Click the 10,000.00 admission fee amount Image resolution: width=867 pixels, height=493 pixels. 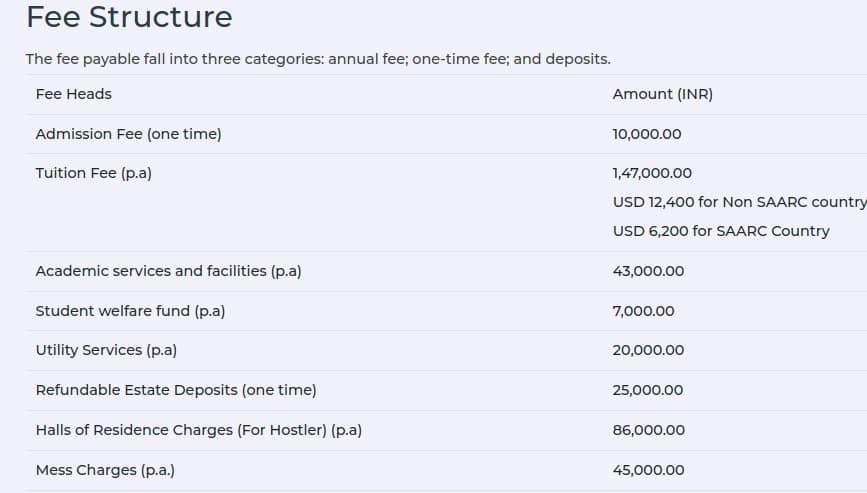[647, 134]
